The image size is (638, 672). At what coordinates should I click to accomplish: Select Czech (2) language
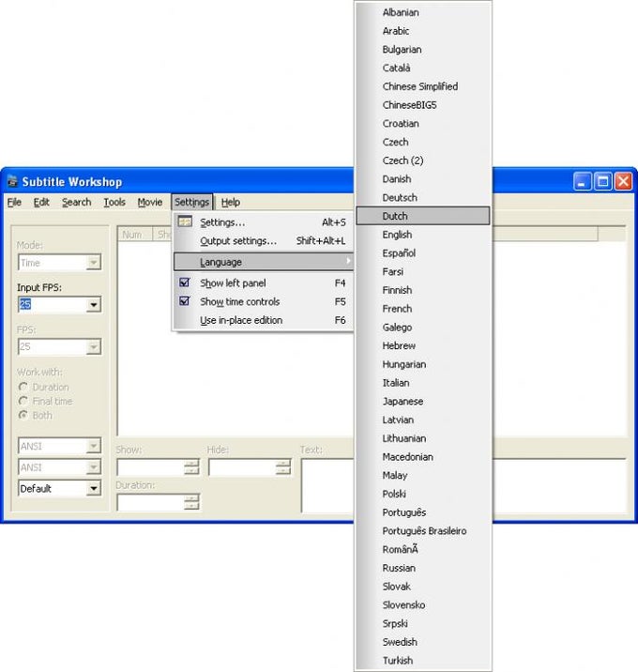coord(423,160)
